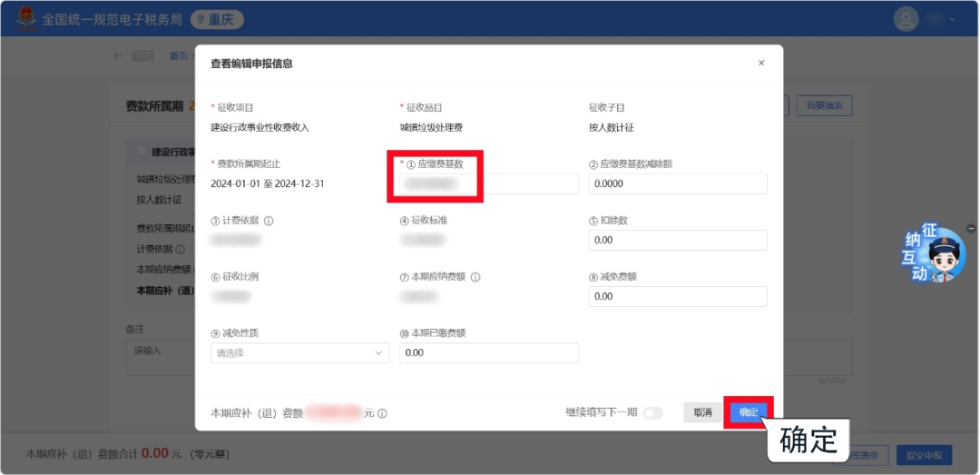Viewport: 980px width, 475px height.
Task: Open the 重庆 region selector
Action: tap(218, 19)
